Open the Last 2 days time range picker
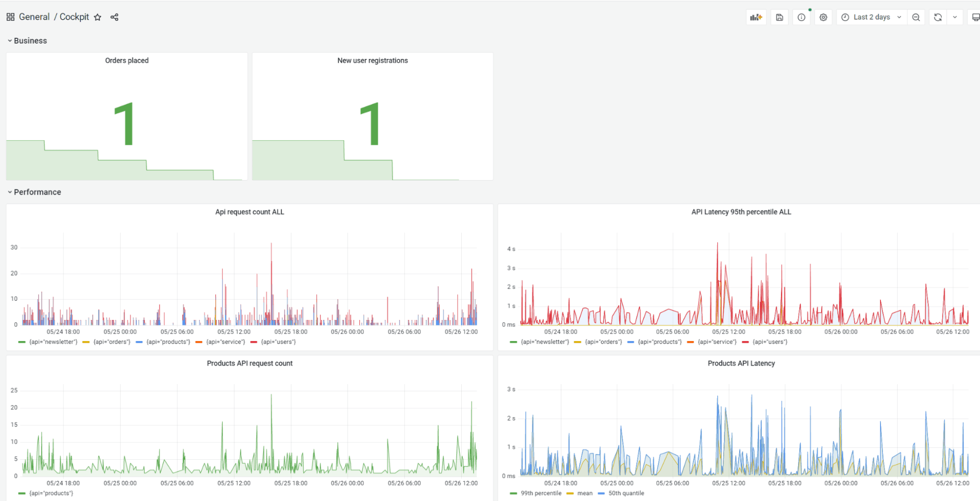Image resolution: width=980 pixels, height=501 pixels. click(x=872, y=17)
